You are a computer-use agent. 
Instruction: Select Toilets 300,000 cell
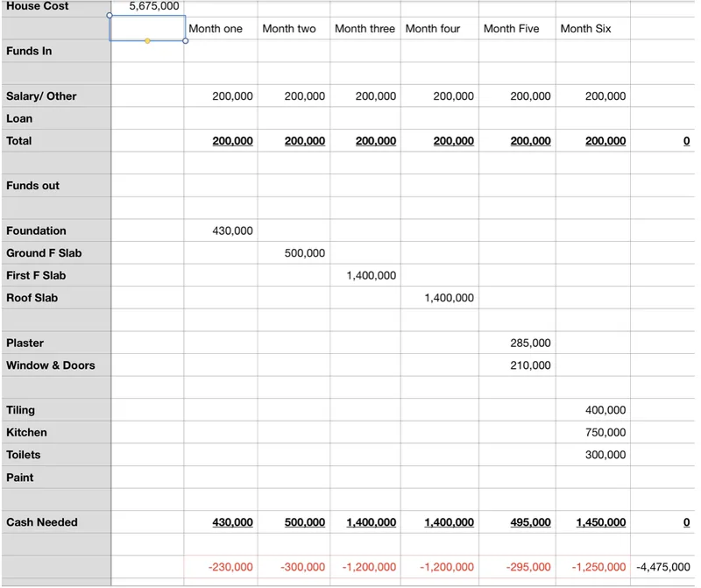click(593, 455)
